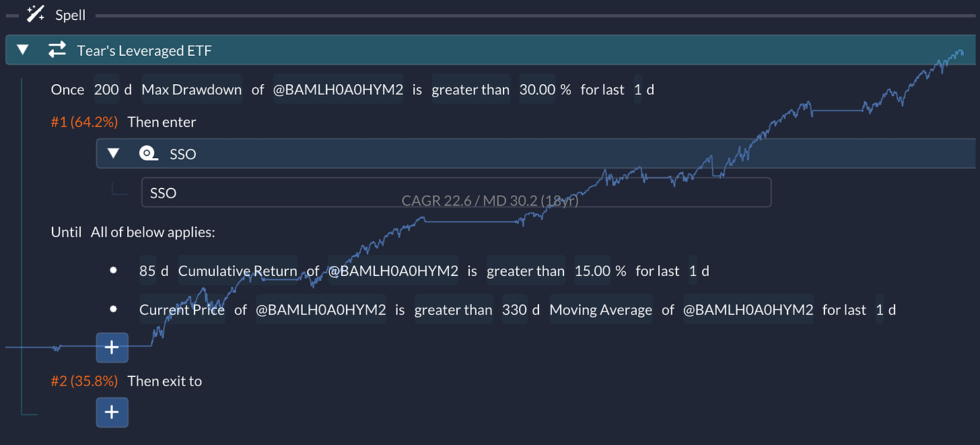Change the first @BAMLH0A0HYM2 ticker in Current Price row
This screenshot has height=445, width=980.
click(321, 310)
